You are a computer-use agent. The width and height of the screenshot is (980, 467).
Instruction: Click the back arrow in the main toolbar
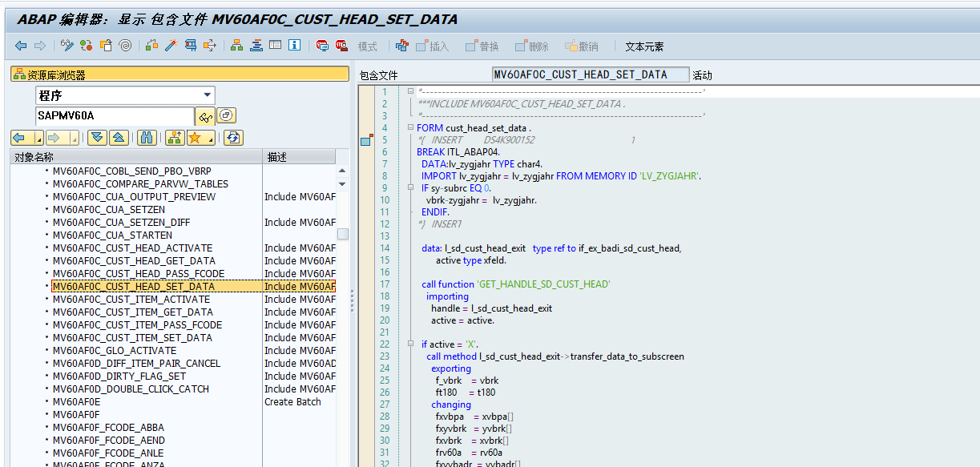[21, 46]
